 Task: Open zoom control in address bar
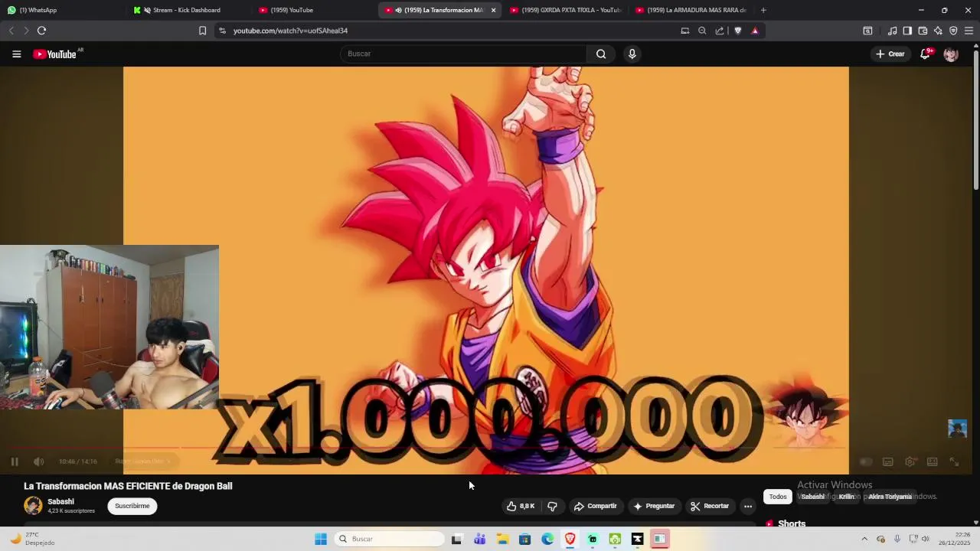tap(702, 31)
